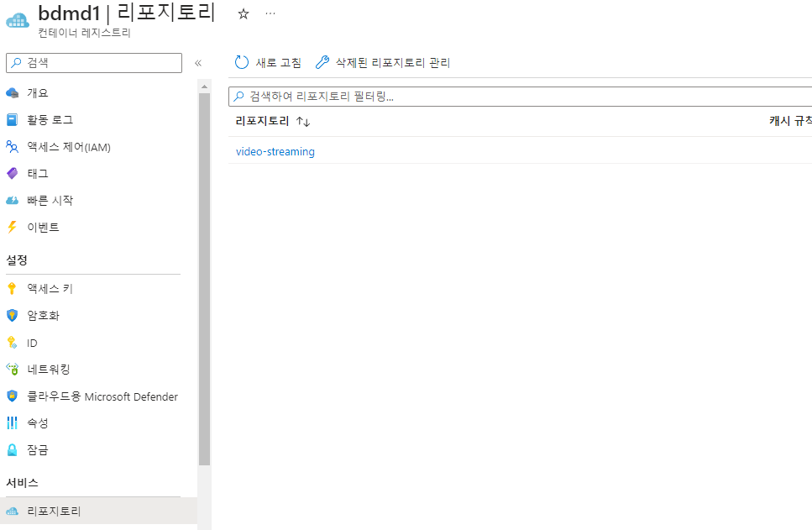
Task: Click the purple 태그 tag icon
Action: [x=13, y=174]
